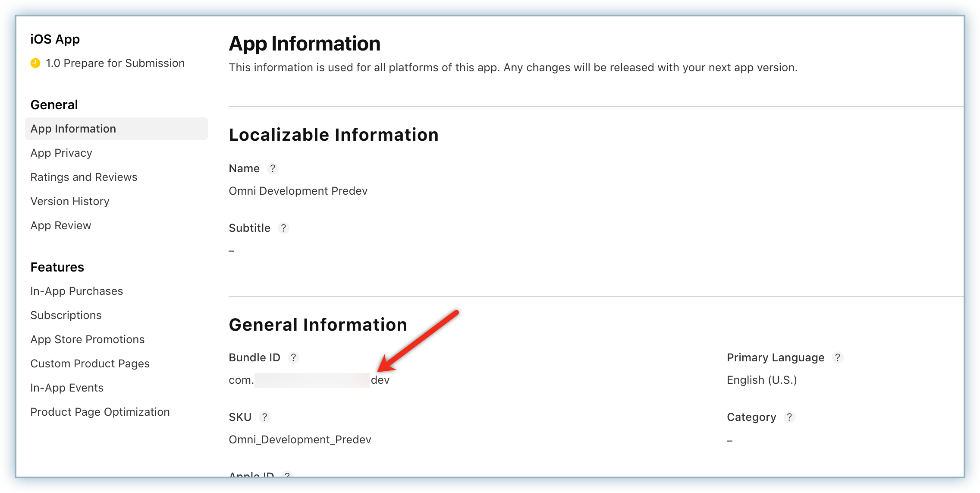This screenshot has height=493, width=980.
Task: Click the Category help question mark
Action: click(789, 417)
